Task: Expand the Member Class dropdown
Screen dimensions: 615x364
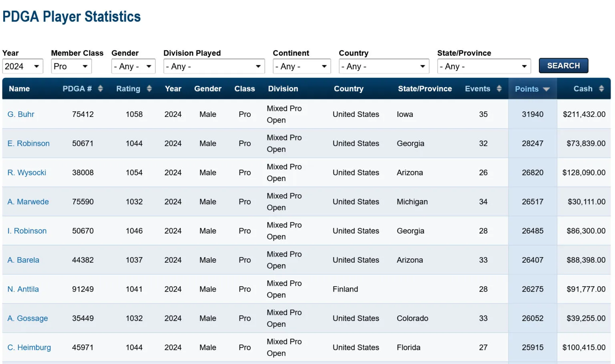Action: point(71,66)
